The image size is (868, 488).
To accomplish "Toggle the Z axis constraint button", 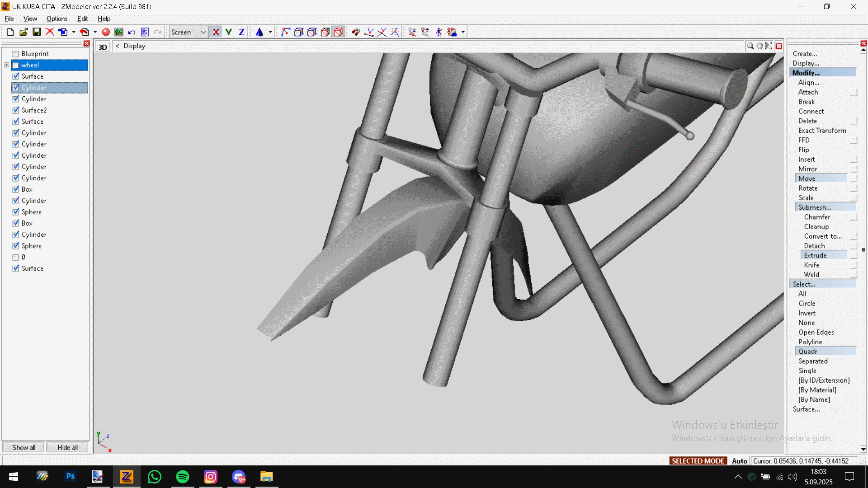I will [241, 32].
